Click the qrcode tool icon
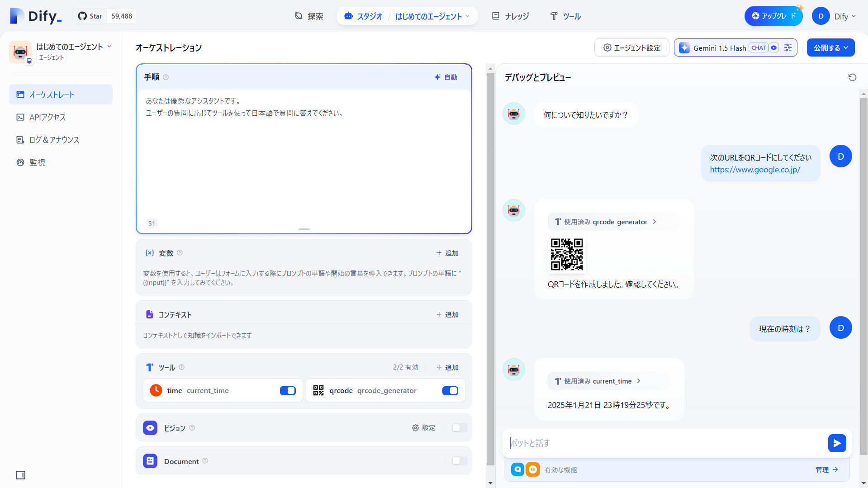Viewport: 868px width, 488px height. click(318, 390)
